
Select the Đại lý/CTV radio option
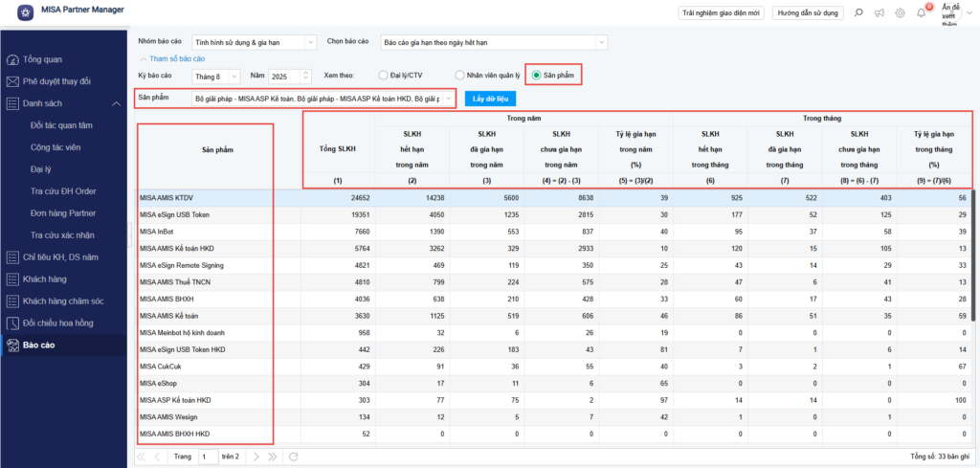[384, 76]
